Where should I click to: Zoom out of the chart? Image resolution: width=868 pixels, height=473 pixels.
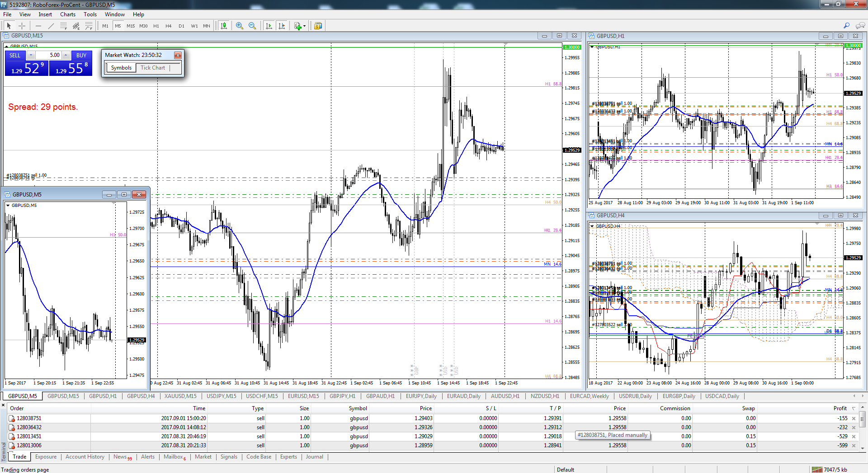[252, 26]
